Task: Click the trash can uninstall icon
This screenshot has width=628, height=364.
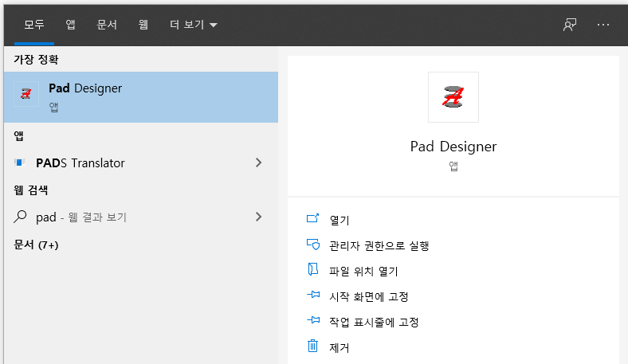Action: [312, 346]
